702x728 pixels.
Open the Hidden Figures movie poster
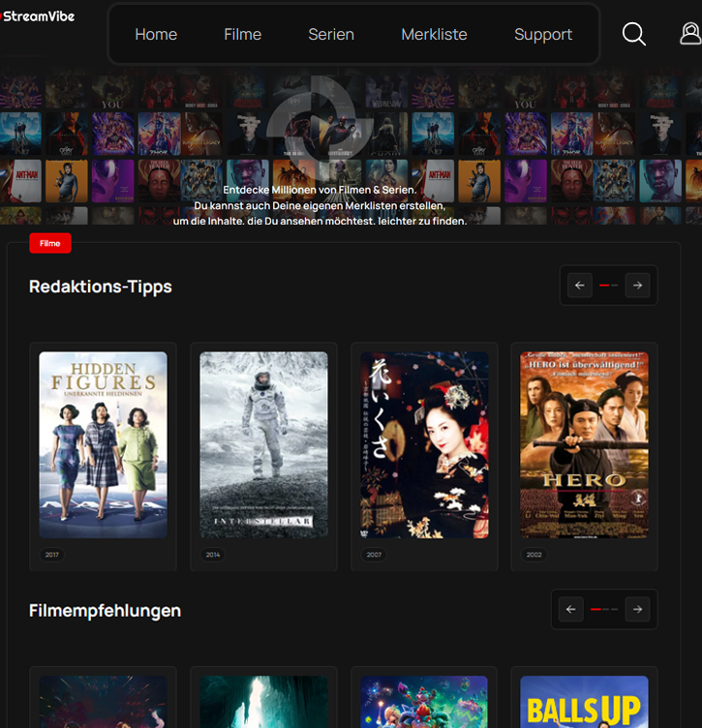pyautogui.click(x=103, y=444)
